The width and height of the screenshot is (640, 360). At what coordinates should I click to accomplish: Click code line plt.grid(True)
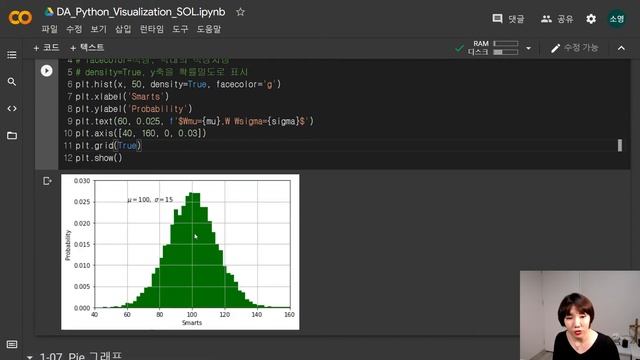tap(108, 146)
